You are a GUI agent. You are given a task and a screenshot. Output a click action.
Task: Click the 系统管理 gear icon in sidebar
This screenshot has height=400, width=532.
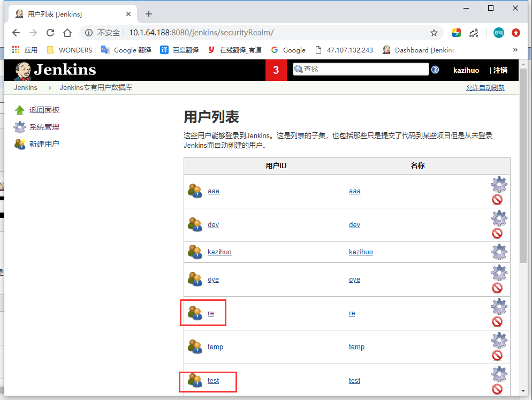pos(20,127)
